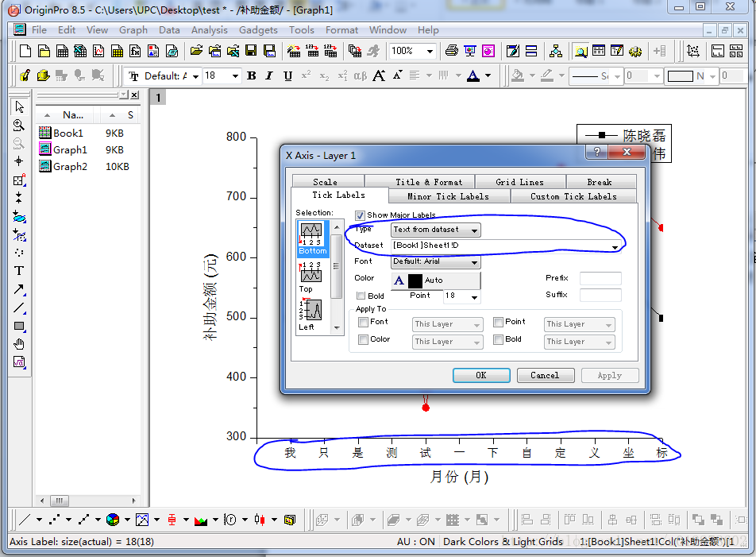Click the Bold formatting button
This screenshot has height=557, width=756.
pos(251,75)
